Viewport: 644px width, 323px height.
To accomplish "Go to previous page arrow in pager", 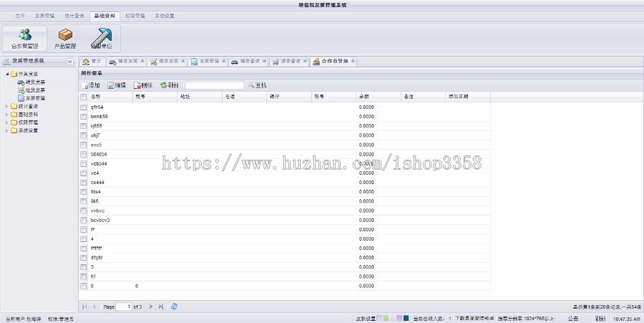I will coord(94,307).
